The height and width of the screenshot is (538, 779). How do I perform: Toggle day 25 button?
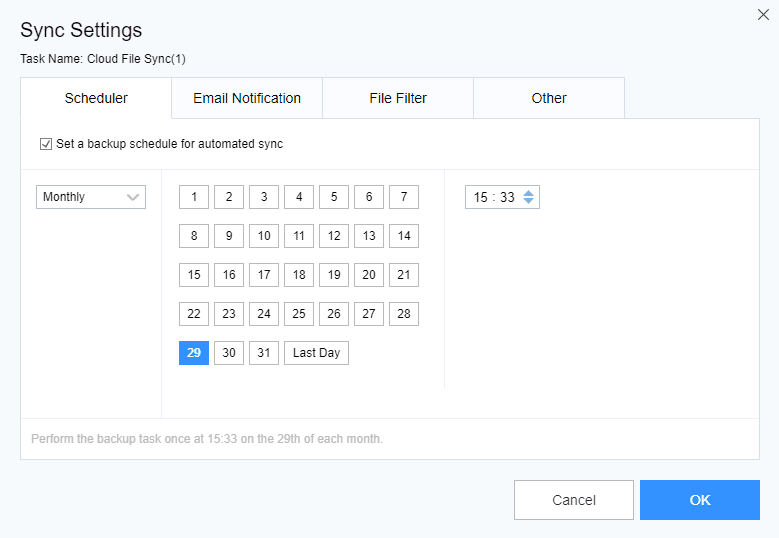click(x=299, y=314)
